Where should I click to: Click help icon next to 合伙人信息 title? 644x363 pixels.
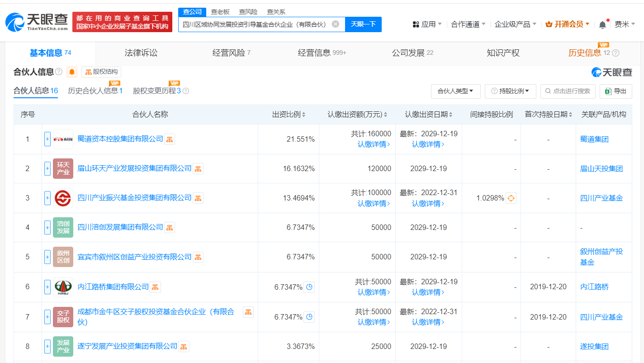point(59,72)
